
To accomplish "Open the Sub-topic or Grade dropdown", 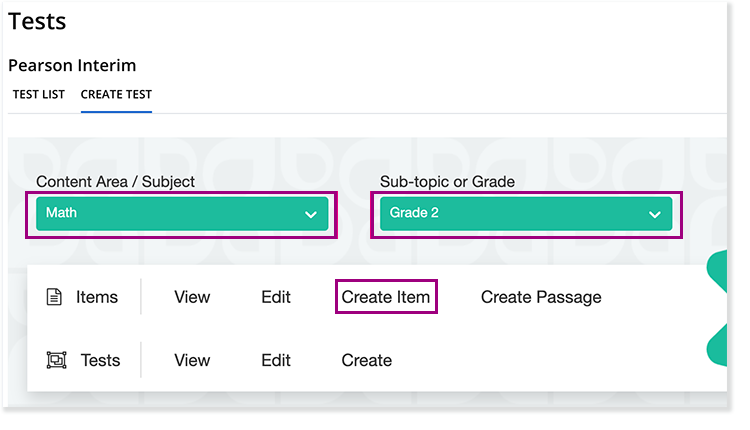I will pyautogui.click(x=526, y=214).
